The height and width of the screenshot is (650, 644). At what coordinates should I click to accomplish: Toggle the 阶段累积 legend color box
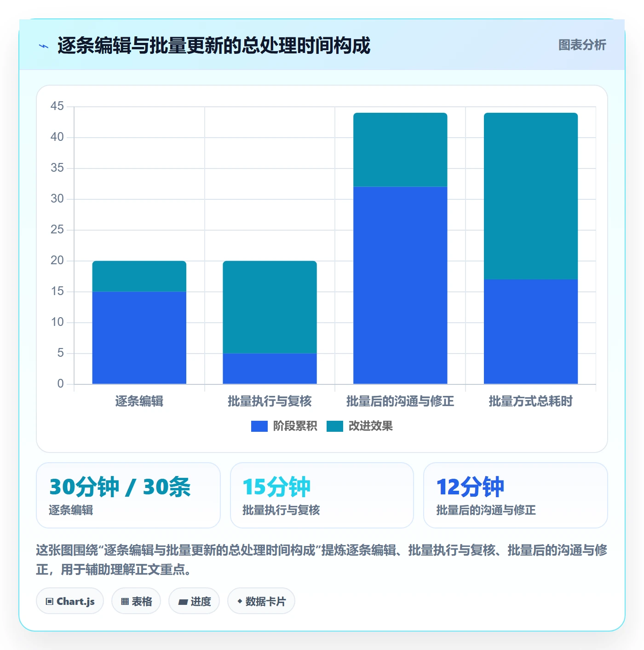[x=259, y=426]
